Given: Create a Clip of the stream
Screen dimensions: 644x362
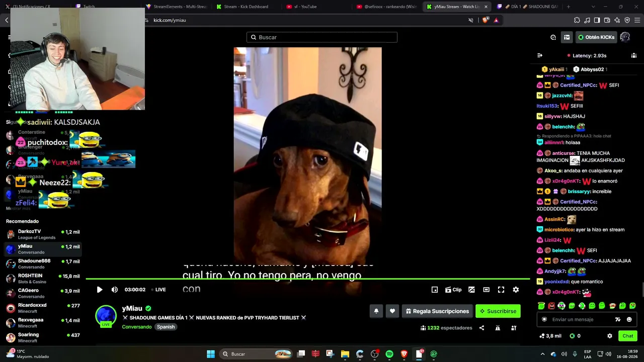Looking at the screenshot, I should pyautogui.click(x=453, y=290).
